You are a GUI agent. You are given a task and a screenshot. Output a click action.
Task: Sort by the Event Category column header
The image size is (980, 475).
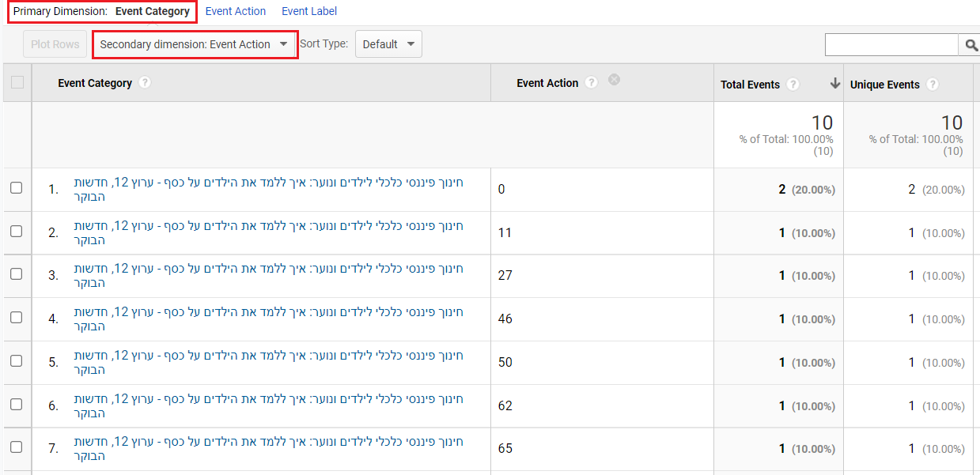point(95,83)
